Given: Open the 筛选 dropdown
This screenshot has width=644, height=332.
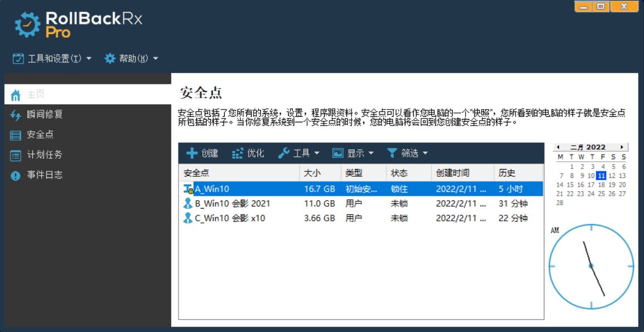Looking at the screenshot, I should tap(407, 153).
